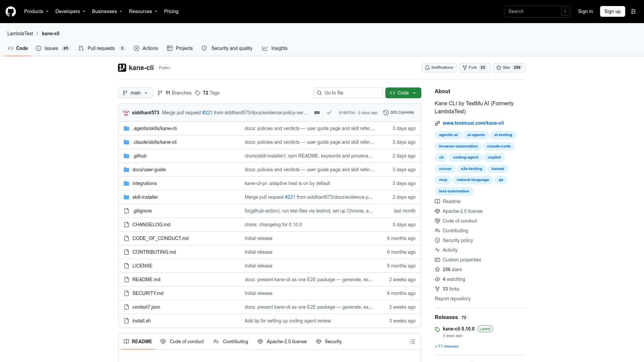Click the Report repository link
The width and height of the screenshot is (644, 362).
[452, 299]
